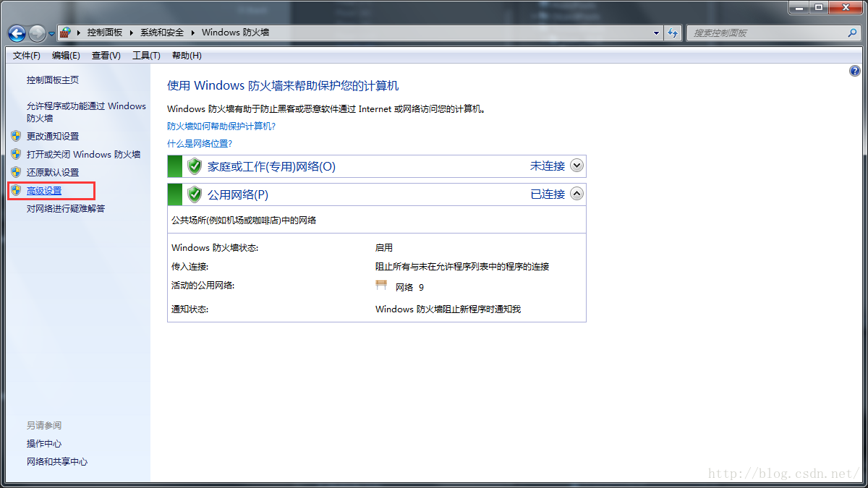Expand the 家庭或工作网络 section chevron

click(x=576, y=166)
